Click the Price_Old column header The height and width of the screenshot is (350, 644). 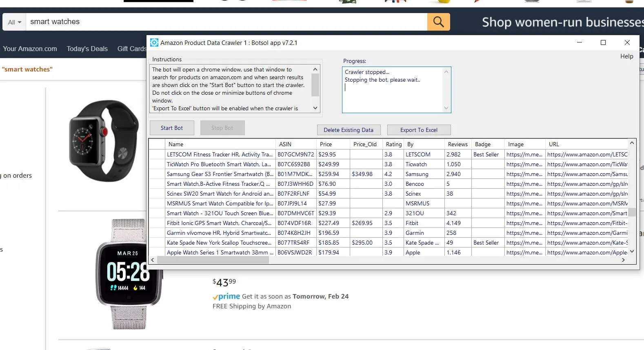coord(366,144)
